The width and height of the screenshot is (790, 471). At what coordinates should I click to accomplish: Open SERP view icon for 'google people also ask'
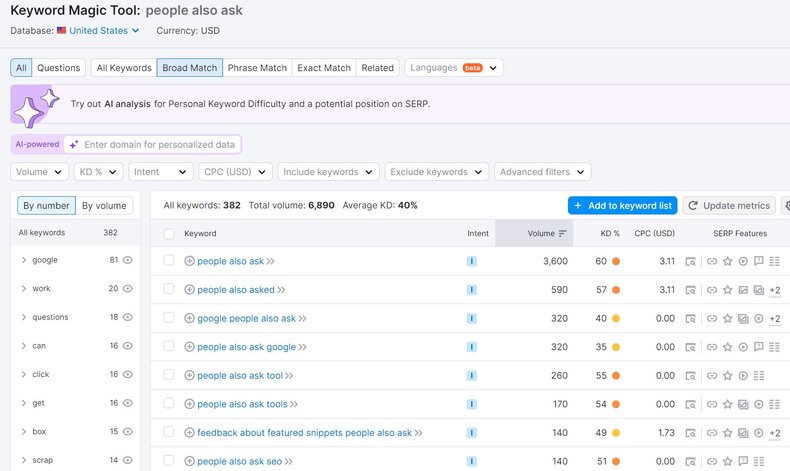[x=690, y=318]
